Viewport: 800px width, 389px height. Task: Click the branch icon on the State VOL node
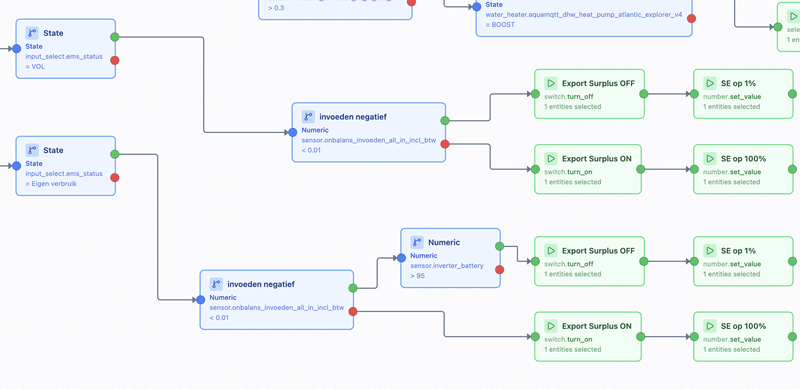click(32, 33)
